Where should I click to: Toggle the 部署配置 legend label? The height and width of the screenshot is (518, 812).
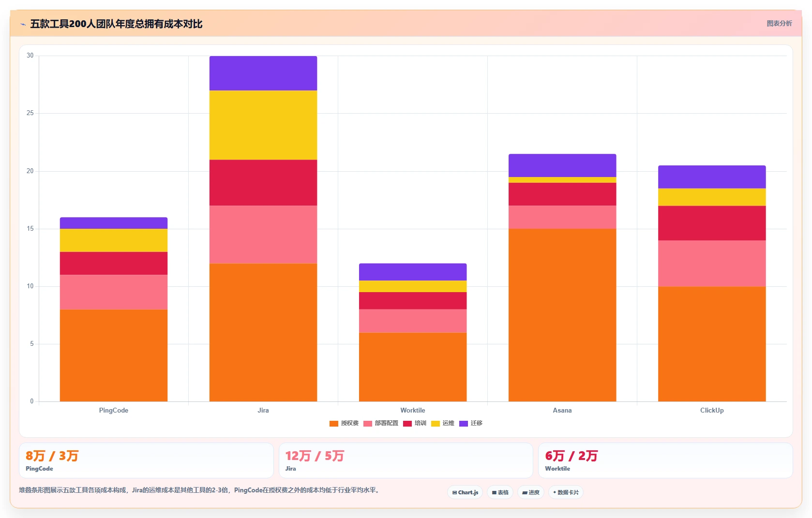[387, 423]
